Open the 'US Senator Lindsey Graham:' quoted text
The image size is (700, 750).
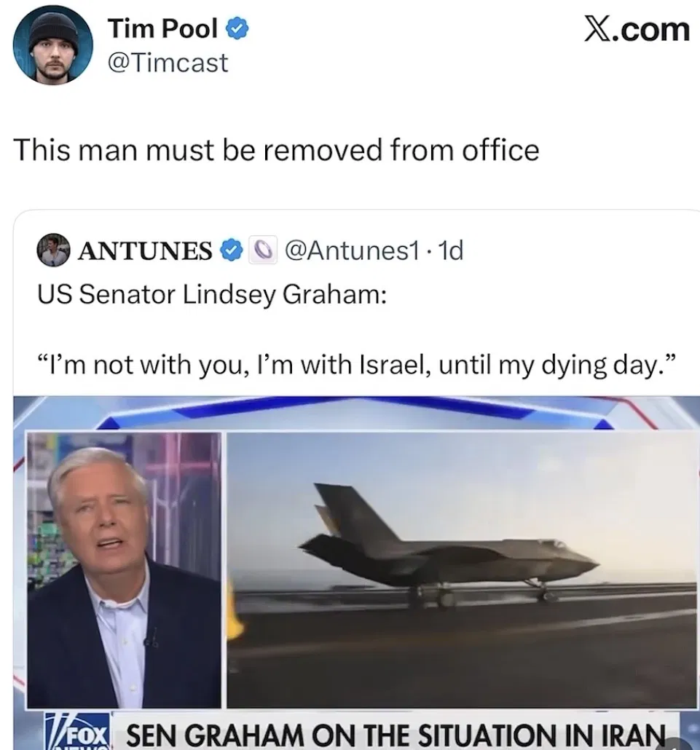click(x=212, y=293)
